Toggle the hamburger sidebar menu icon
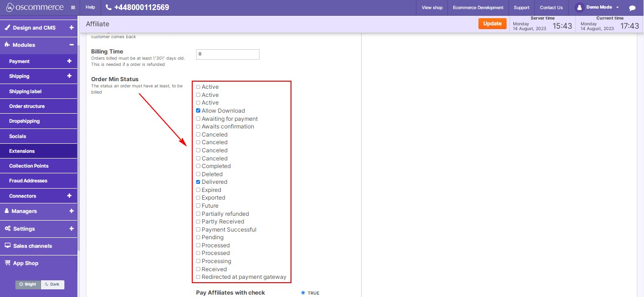Viewport: 644px width, 297px height. (x=73, y=8)
